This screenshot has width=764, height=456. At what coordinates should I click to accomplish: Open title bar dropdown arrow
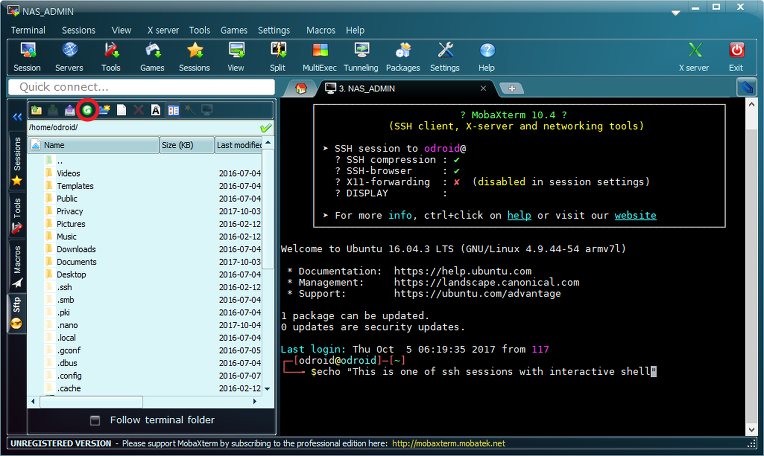[x=676, y=13]
